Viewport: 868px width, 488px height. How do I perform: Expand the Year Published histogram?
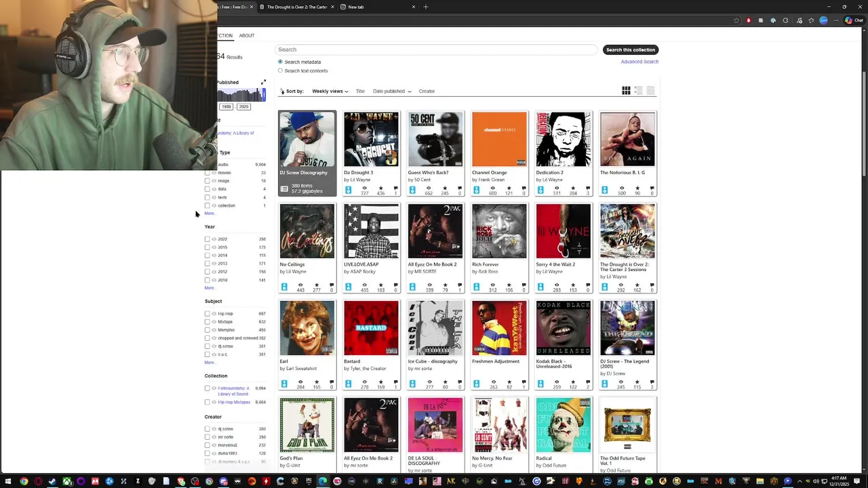point(263,82)
